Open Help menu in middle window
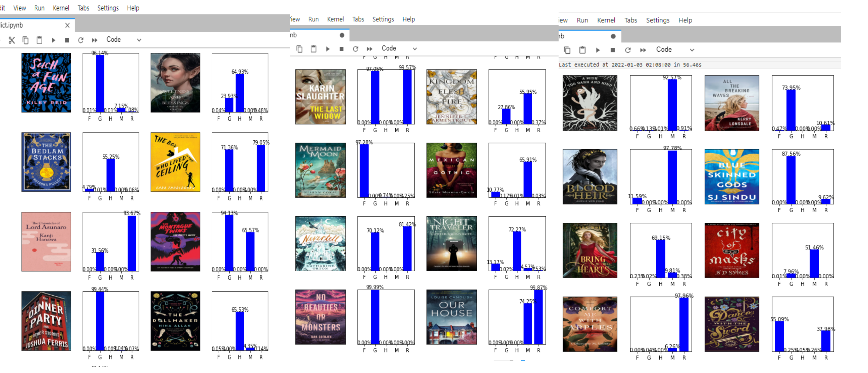The width and height of the screenshot is (868, 373). 409,19
